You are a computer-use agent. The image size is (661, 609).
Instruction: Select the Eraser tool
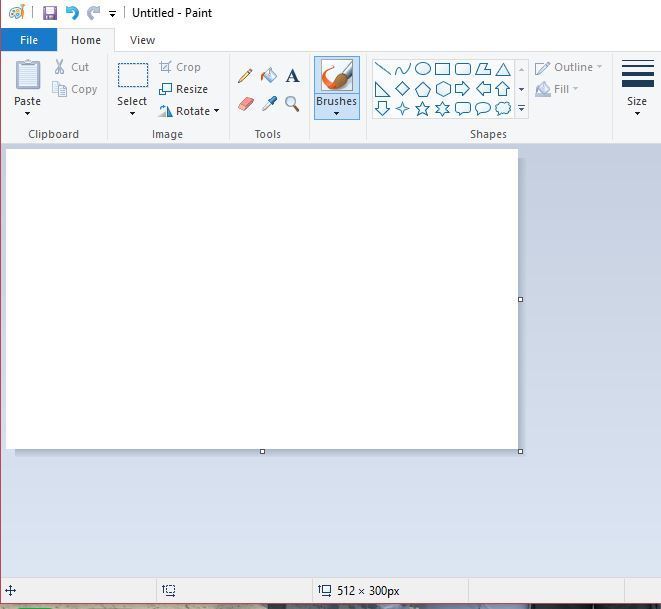click(x=245, y=104)
